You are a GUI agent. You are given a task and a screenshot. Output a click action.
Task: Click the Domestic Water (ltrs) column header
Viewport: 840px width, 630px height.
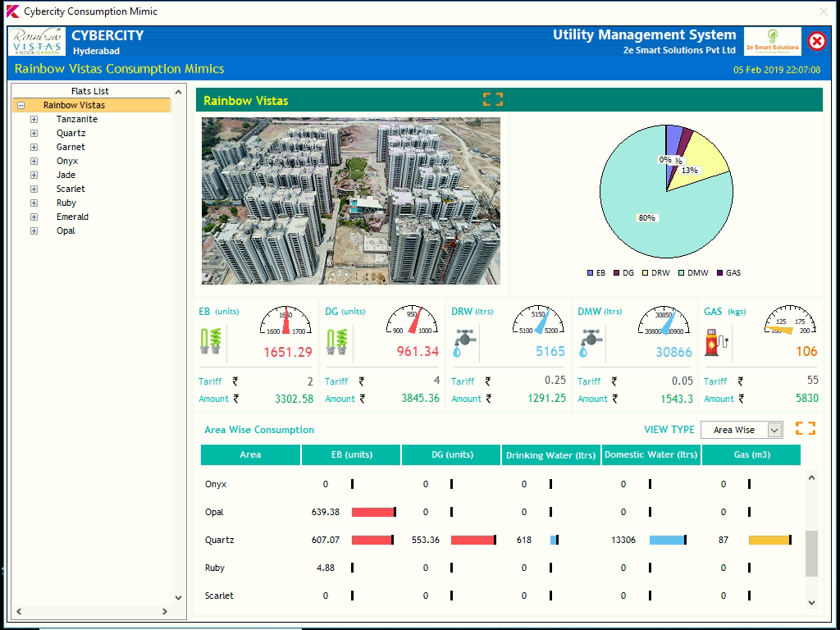(x=651, y=454)
